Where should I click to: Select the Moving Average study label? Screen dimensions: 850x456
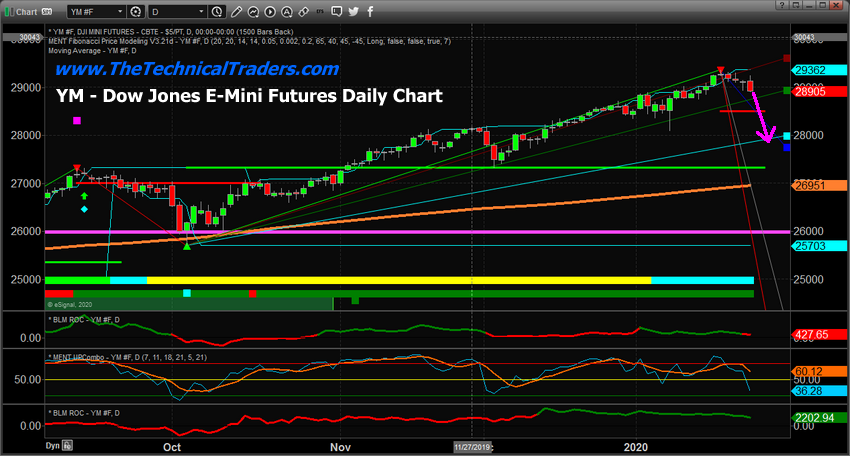[x=92, y=51]
